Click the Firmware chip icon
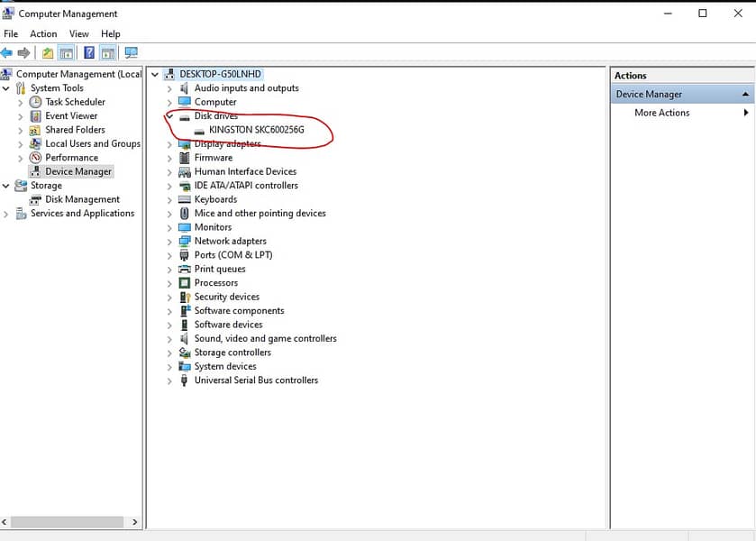Image resolution: width=756 pixels, height=541 pixels. coord(184,158)
